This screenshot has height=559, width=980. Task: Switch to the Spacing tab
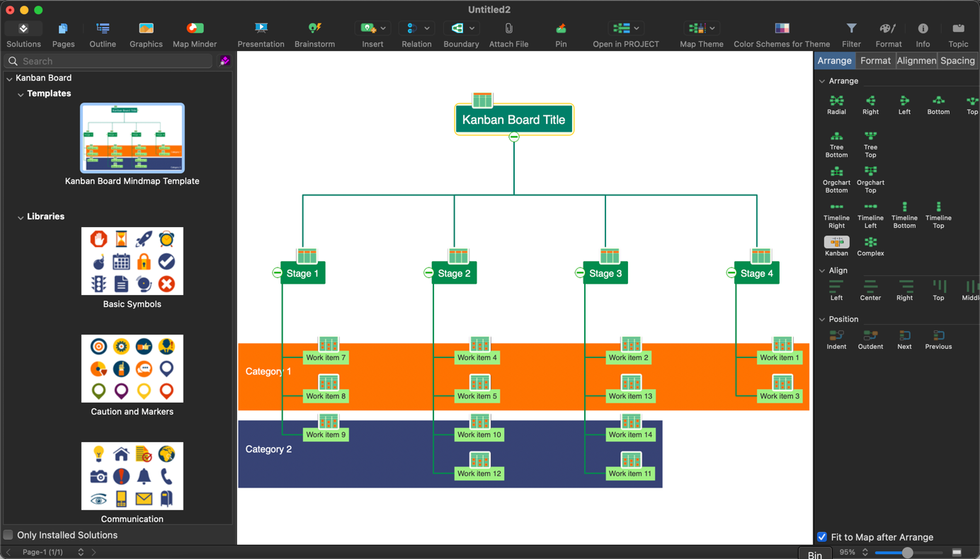click(x=957, y=61)
